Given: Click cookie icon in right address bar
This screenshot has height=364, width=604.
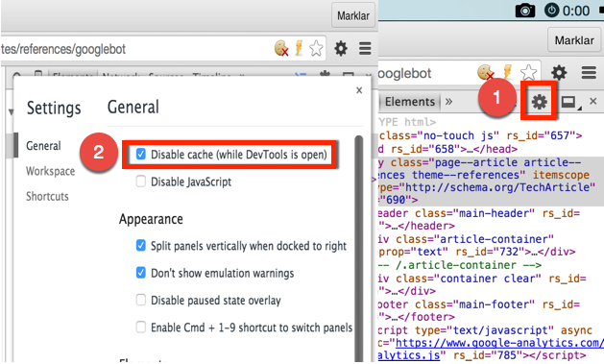Looking at the screenshot, I should tap(486, 72).
